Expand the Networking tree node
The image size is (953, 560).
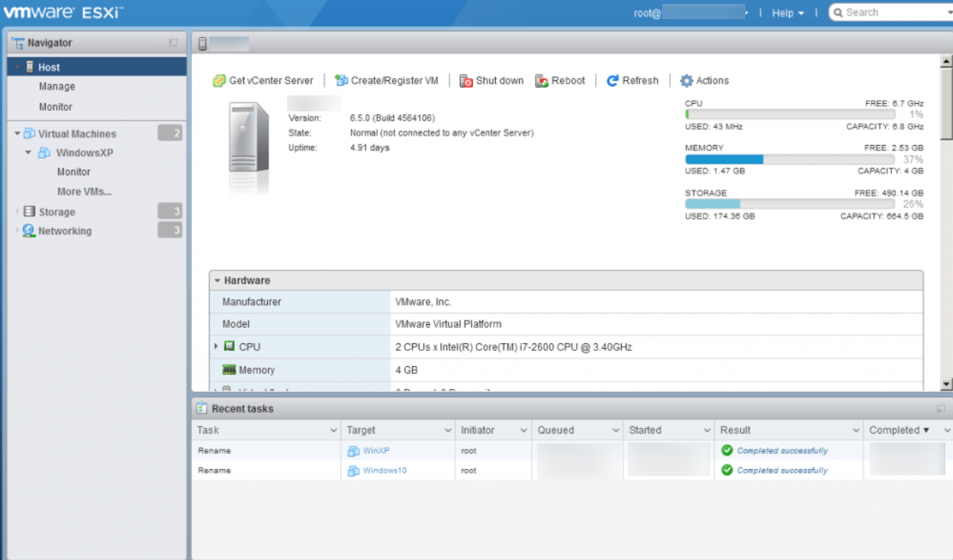[18, 230]
